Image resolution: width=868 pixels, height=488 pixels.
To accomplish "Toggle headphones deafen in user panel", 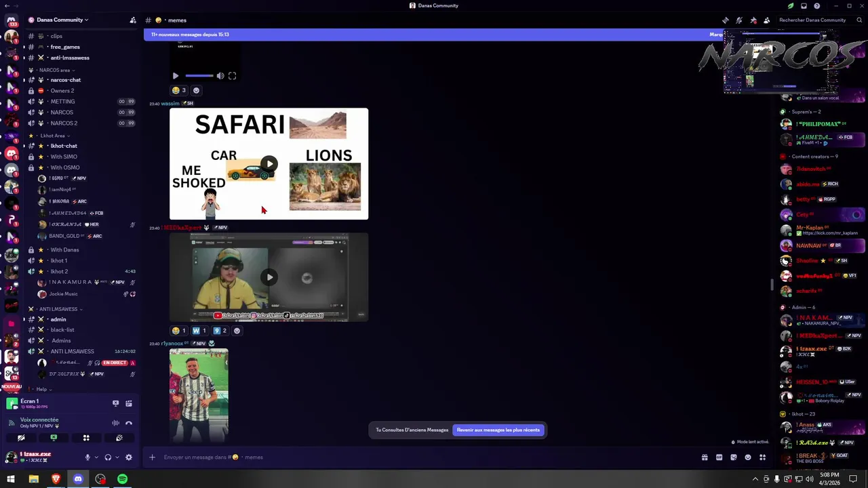I will [x=108, y=457].
